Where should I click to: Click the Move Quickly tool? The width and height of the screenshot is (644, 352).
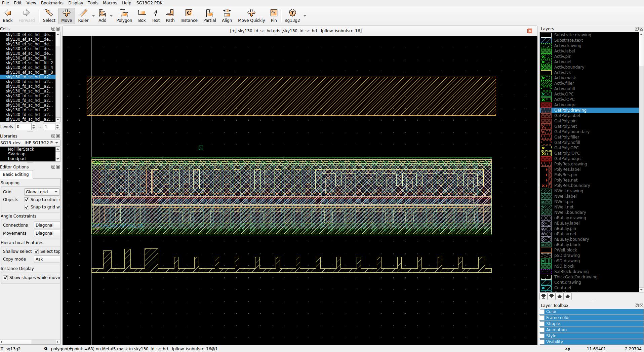click(251, 15)
